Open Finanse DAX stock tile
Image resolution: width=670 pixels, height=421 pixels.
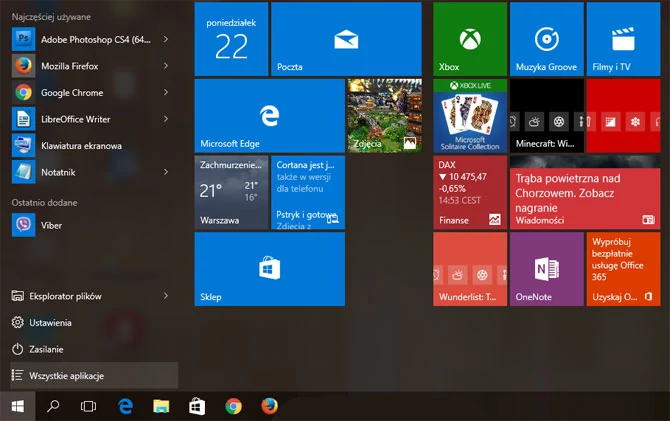(x=470, y=192)
